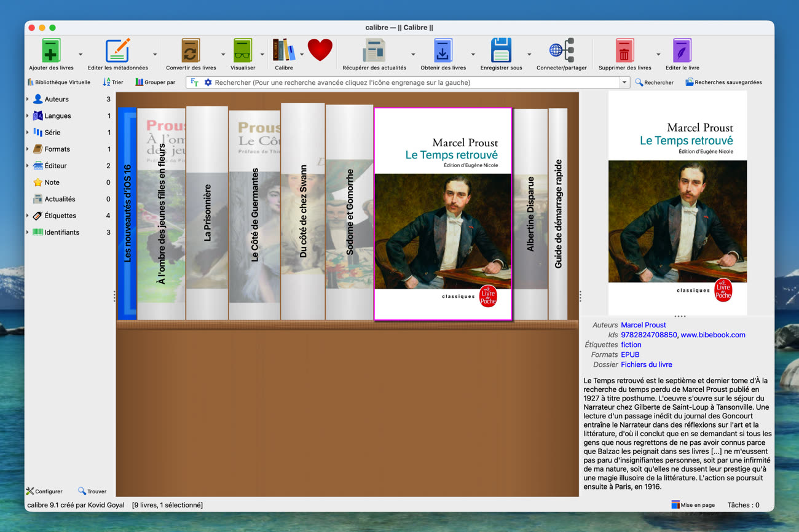Open Bibliothèque Virtuelle menu
799x532 pixels.
point(59,82)
